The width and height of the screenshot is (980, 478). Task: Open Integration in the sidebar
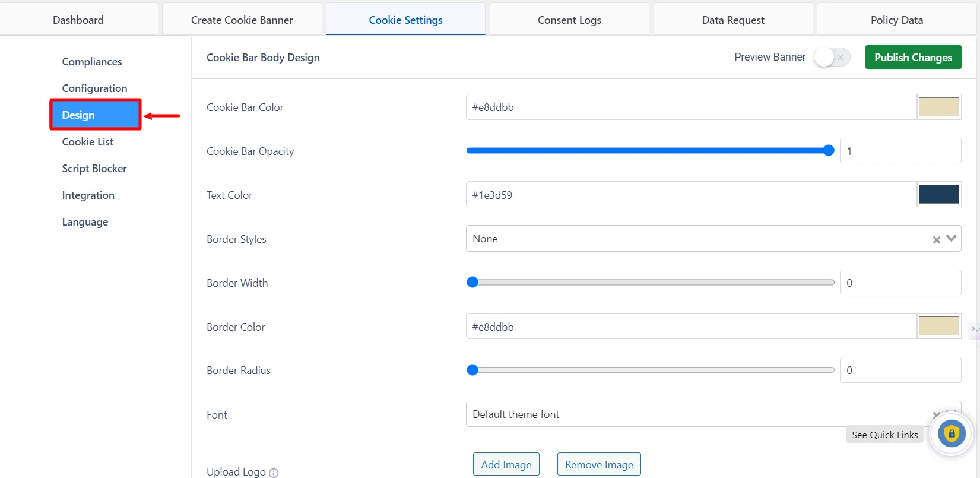(x=88, y=195)
